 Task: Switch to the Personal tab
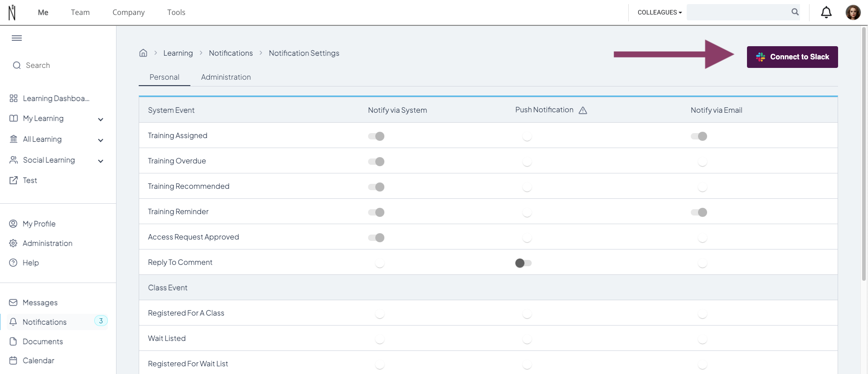165,77
